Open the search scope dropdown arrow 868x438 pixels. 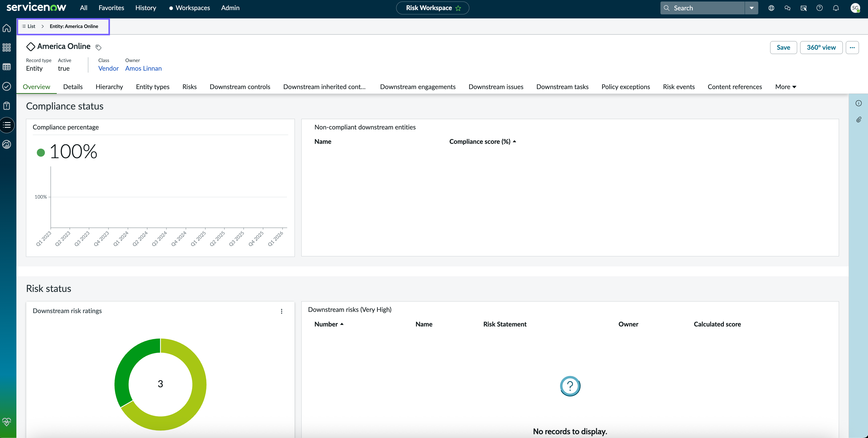click(x=751, y=8)
